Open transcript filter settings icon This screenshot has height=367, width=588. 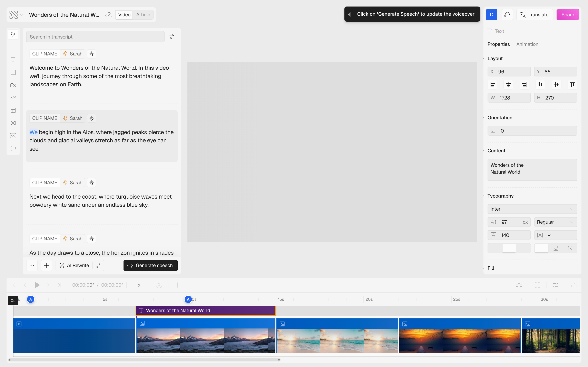[172, 37]
